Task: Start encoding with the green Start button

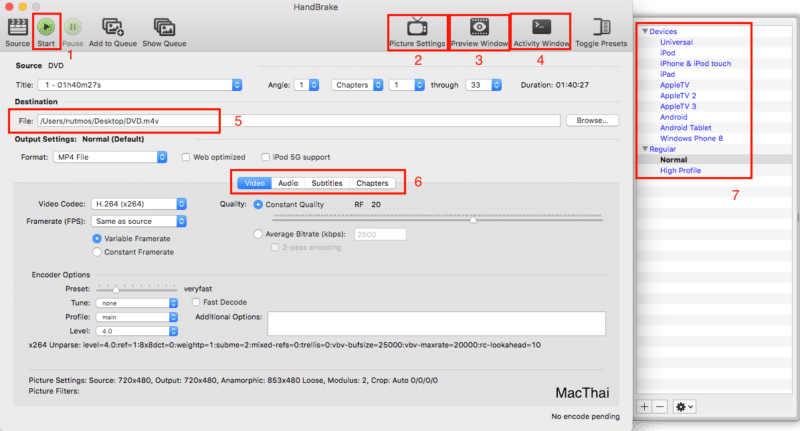Action: tap(46, 27)
